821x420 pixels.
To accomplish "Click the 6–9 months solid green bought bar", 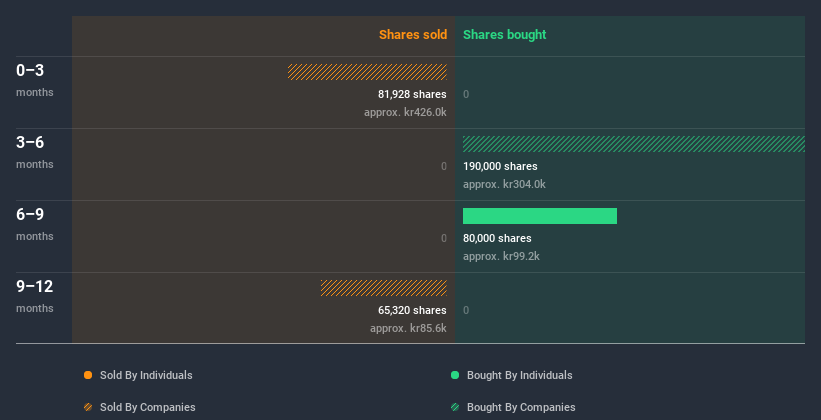I will (540, 216).
